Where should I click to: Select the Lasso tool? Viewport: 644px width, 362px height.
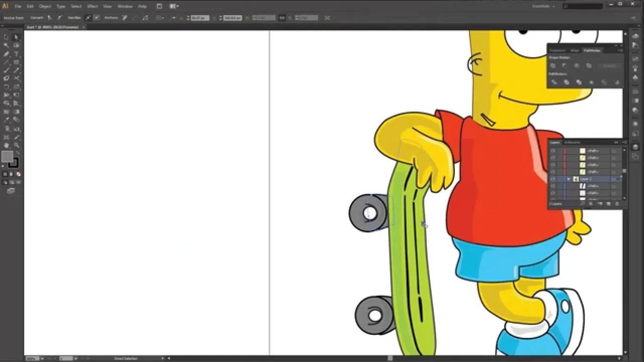coord(16,45)
